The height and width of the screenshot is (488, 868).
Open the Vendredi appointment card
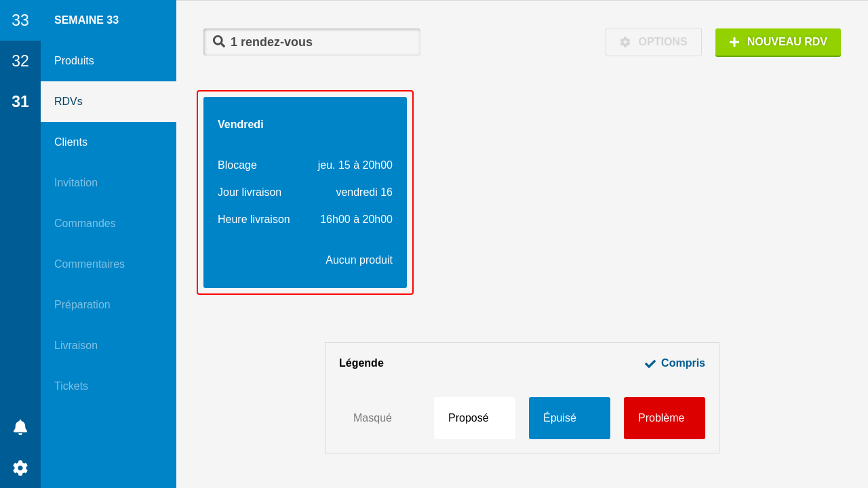305,192
